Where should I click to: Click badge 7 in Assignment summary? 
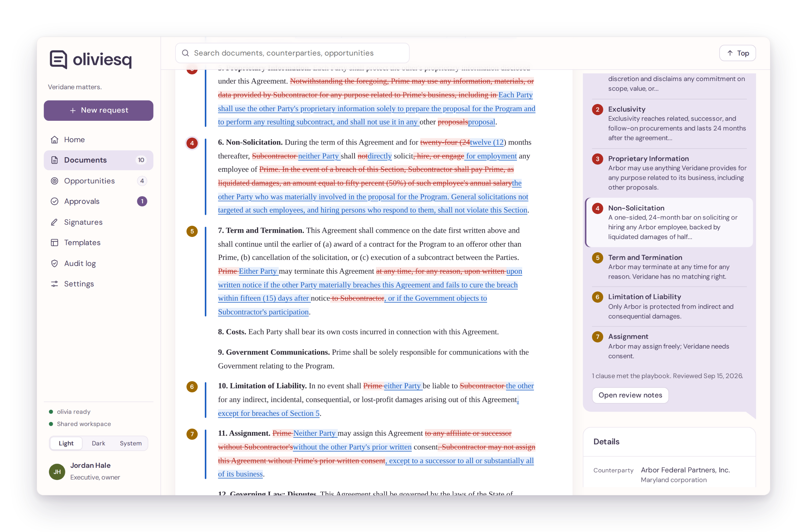[597, 337]
